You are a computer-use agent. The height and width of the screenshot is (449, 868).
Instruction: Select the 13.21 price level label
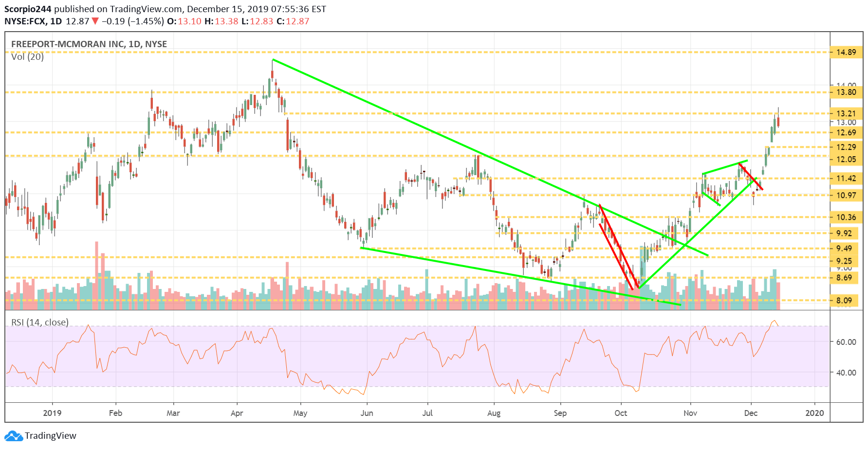point(846,113)
